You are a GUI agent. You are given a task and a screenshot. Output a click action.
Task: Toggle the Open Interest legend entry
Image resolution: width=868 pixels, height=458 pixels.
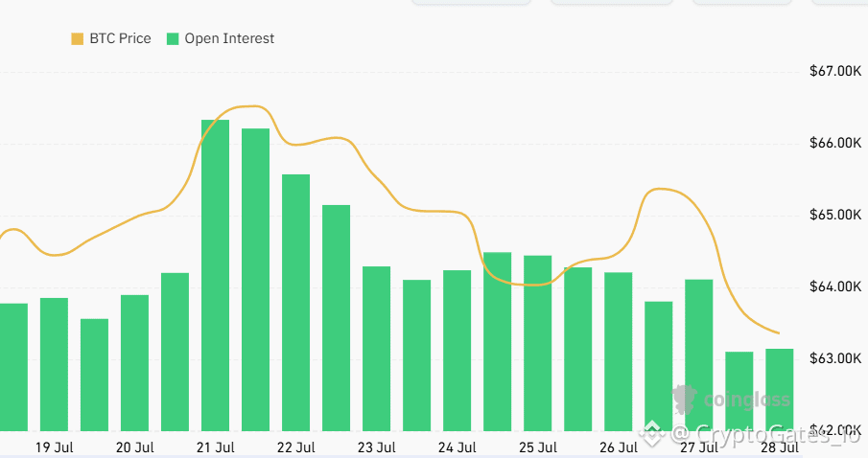coord(221,38)
